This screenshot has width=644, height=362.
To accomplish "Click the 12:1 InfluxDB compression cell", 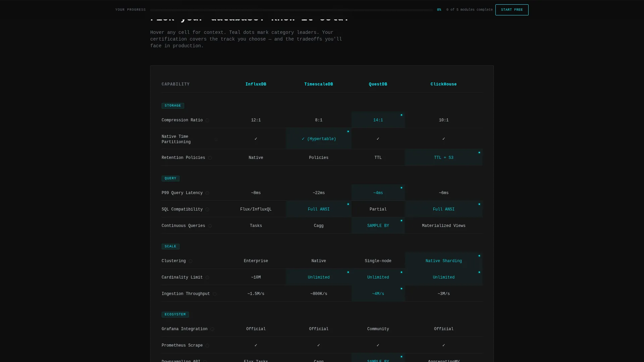I will coord(256,120).
